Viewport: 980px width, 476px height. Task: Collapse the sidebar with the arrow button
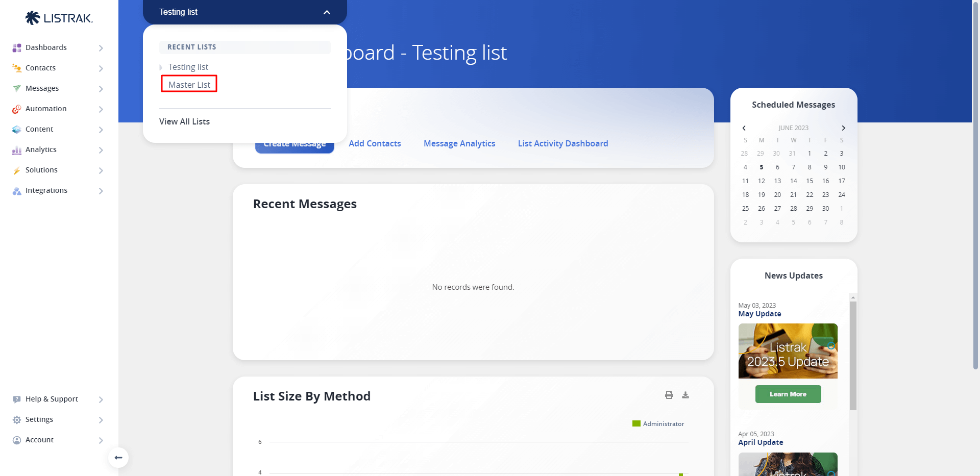pos(118,458)
